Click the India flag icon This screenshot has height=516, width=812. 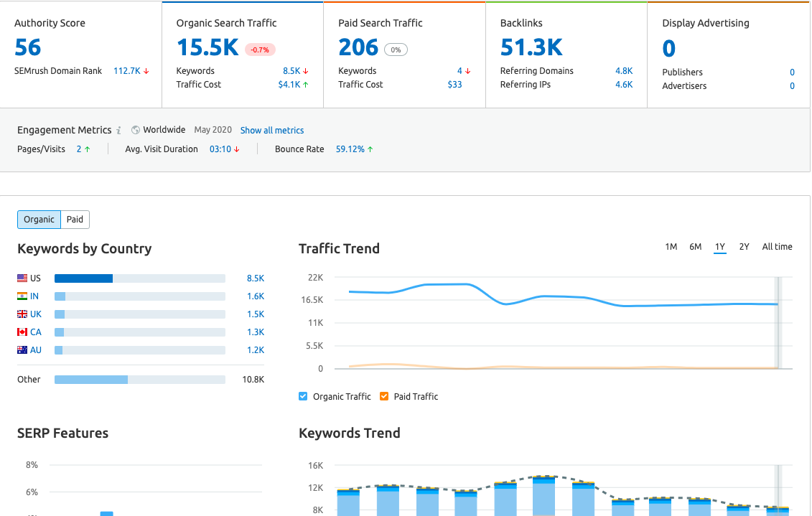[x=22, y=296]
